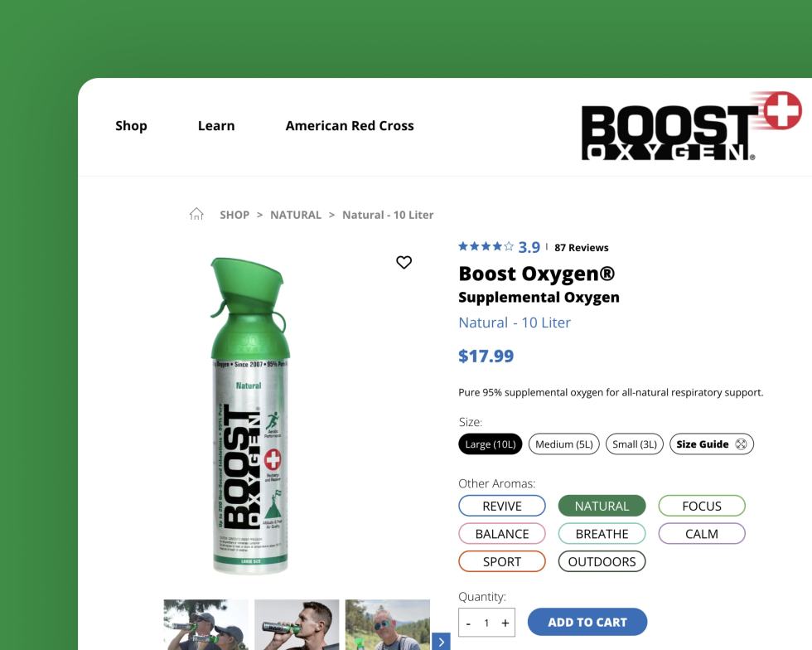Click the blue right arrow beside the thumbnails
This screenshot has width=812, height=650.
click(442, 642)
